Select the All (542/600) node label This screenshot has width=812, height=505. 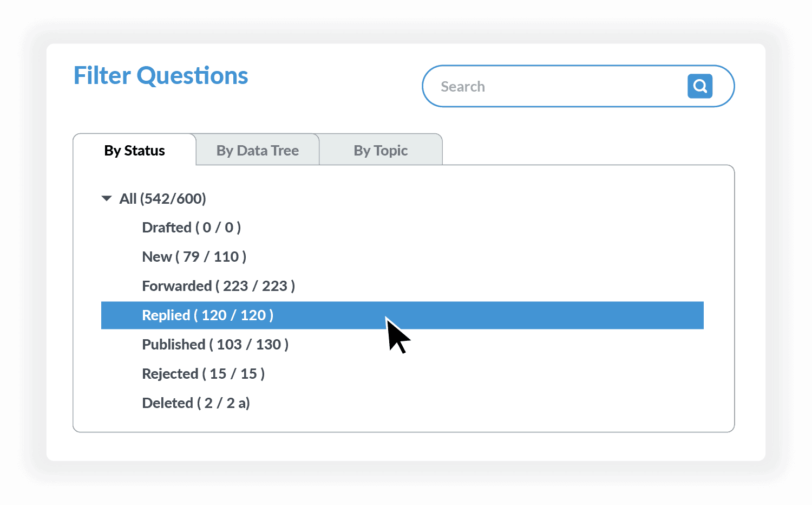162,199
